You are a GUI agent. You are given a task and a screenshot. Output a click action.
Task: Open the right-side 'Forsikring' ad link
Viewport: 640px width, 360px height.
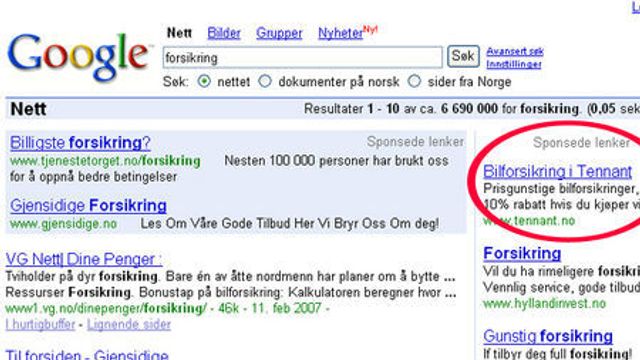pos(522,253)
